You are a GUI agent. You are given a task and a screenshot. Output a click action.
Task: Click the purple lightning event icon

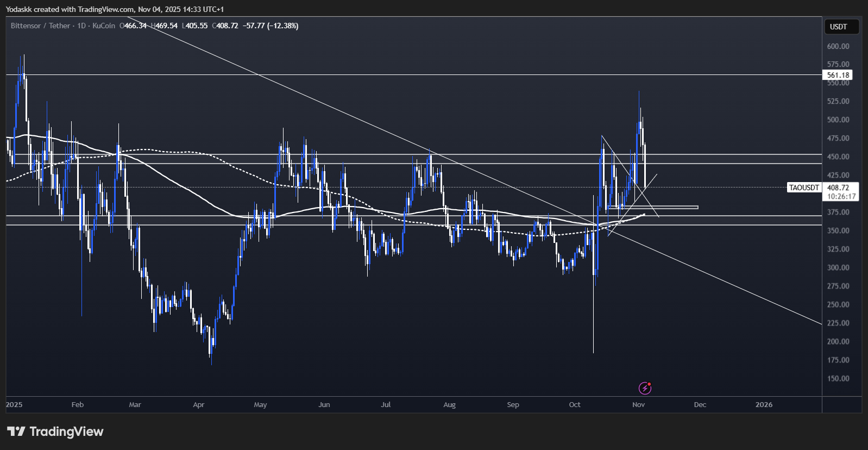[x=645, y=388]
